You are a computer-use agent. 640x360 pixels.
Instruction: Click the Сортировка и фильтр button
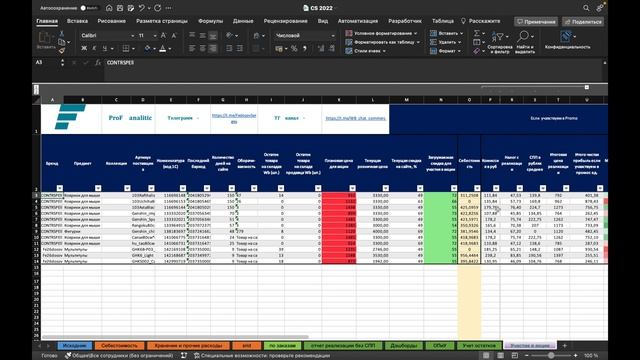(500, 42)
